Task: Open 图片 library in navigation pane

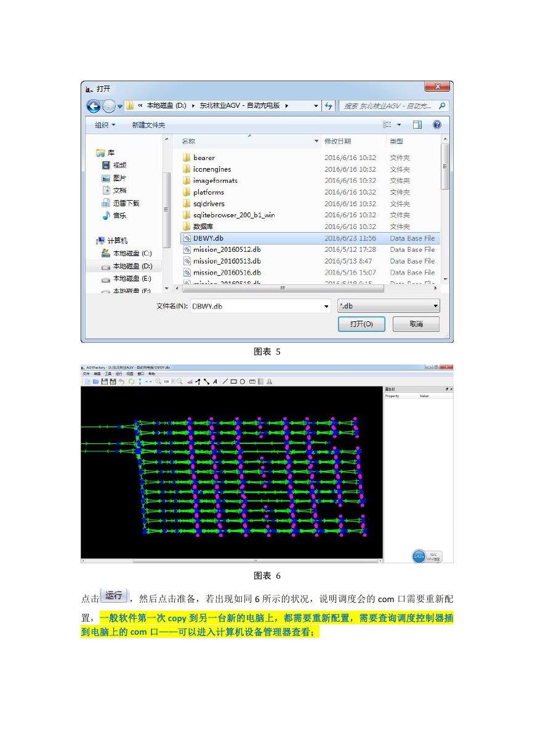Action: (115, 178)
